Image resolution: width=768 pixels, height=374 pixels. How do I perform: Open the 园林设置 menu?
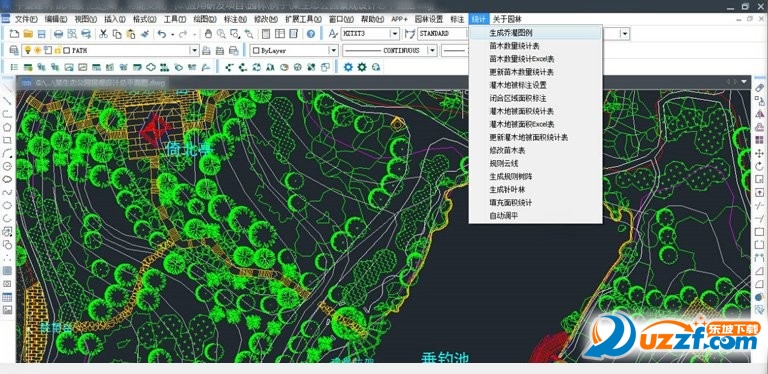coord(429,19)
